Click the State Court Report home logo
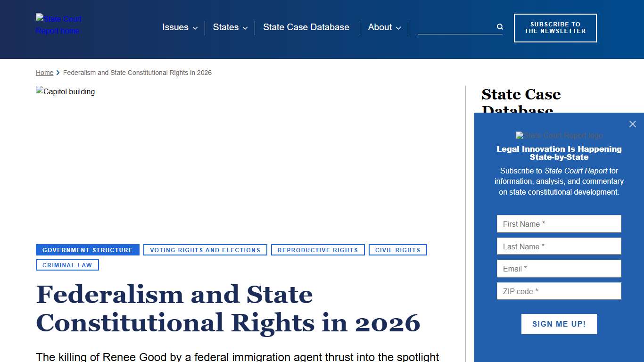This screenshot has height=362, width=644. coord(58,25)
